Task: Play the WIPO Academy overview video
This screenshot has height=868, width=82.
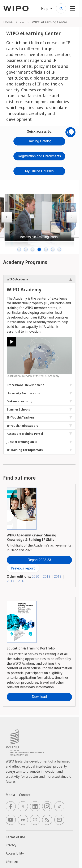Action: click(11, 342)
